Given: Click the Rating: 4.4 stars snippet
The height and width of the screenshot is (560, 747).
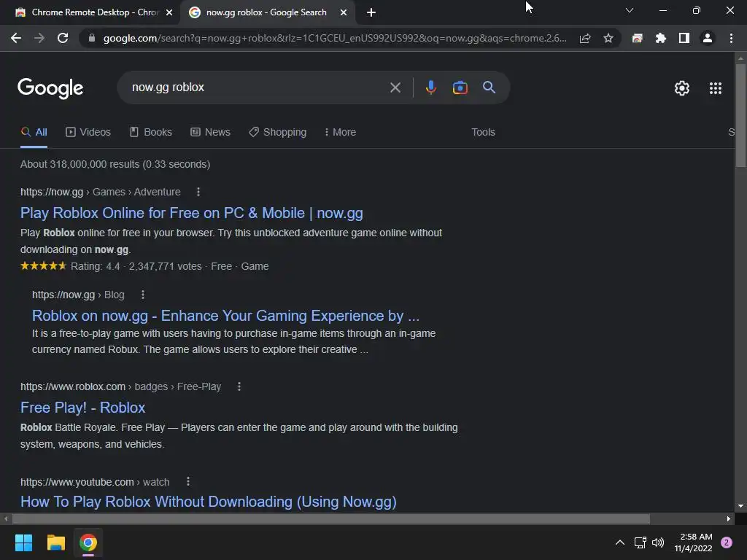Looking at the screenshot, I should [144, 266].
